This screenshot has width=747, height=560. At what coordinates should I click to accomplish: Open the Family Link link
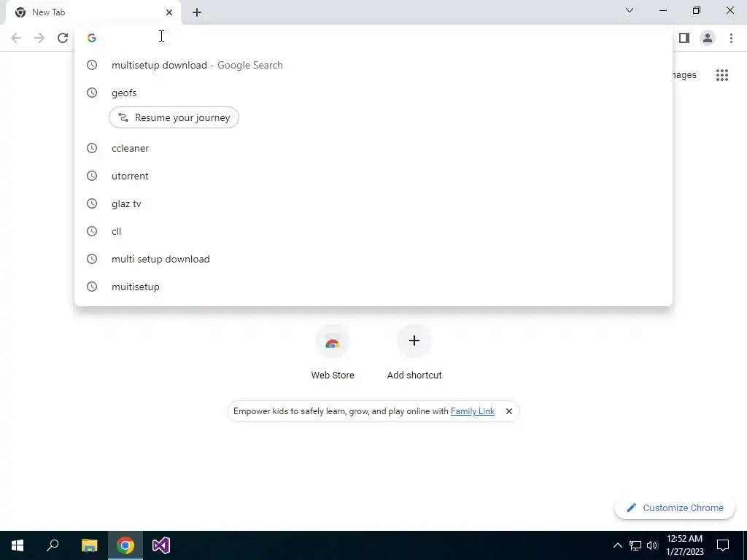472,411
